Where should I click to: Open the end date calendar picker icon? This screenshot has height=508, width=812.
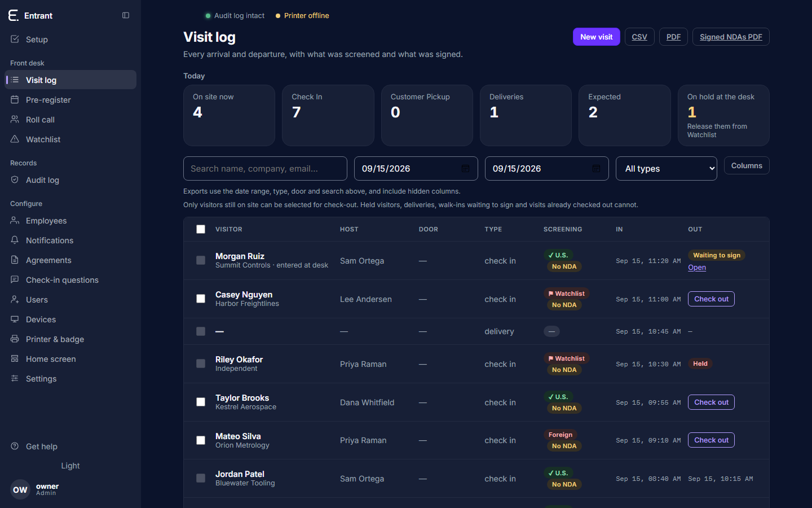coord(596,168)
